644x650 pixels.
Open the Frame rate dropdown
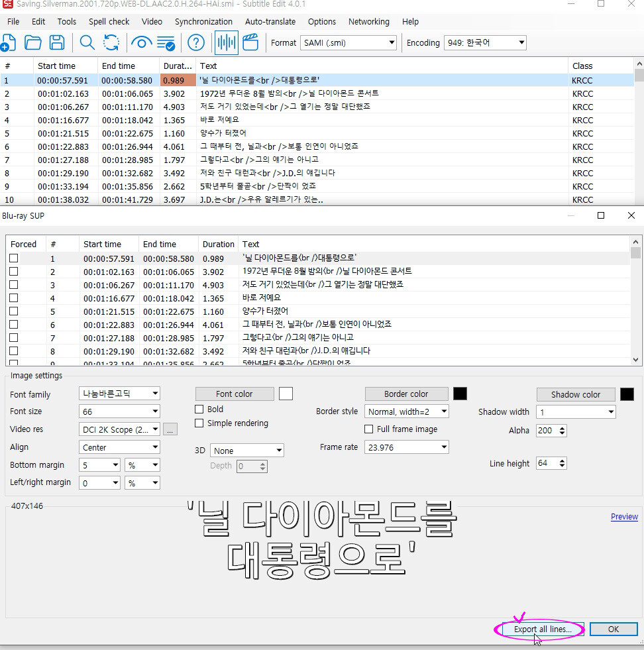[407, 447]
